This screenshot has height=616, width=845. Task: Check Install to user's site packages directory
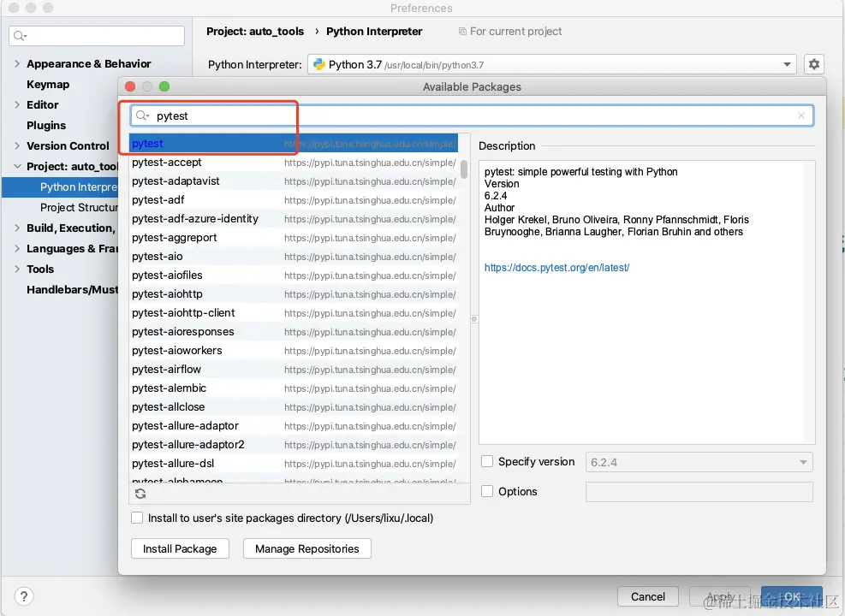tap(137, 518)
